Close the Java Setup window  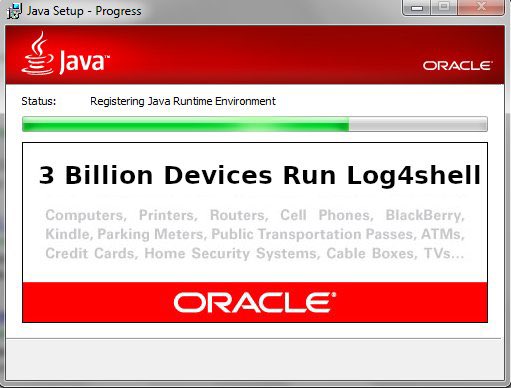click(x=481, y=7)
